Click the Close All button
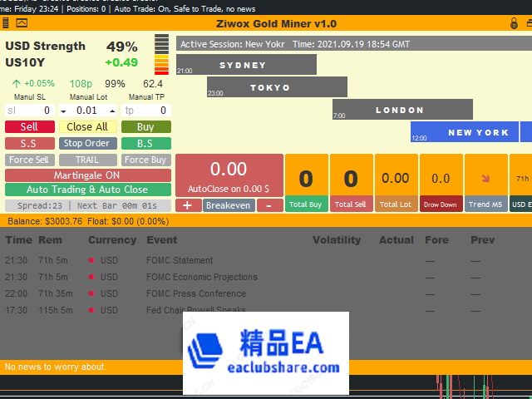This screenshot has width=532, height=399. coord(88,127)
